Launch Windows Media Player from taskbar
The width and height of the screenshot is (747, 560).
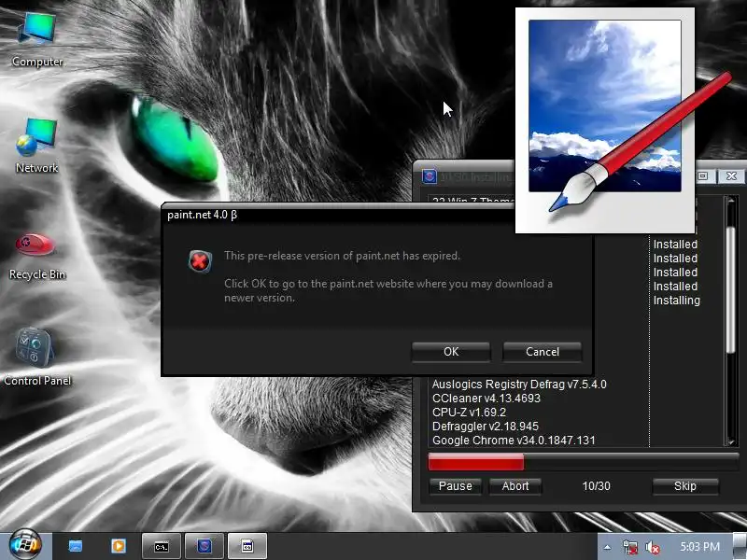pos(119,546)
